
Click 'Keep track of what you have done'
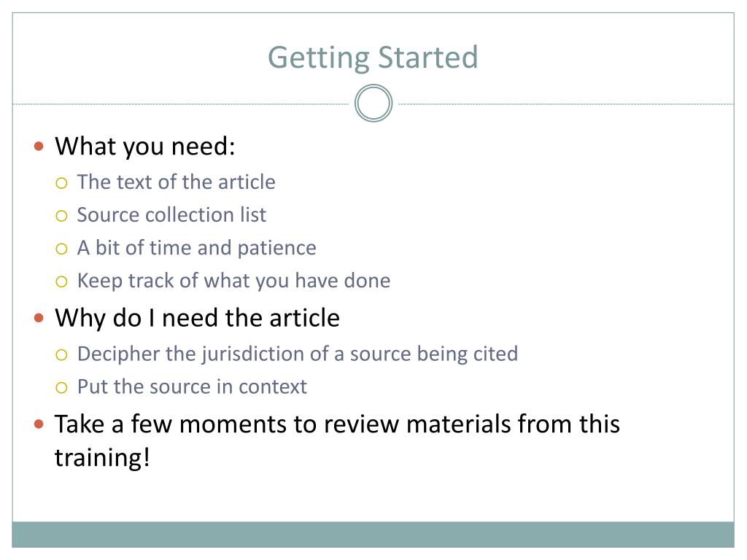point(234,281)
